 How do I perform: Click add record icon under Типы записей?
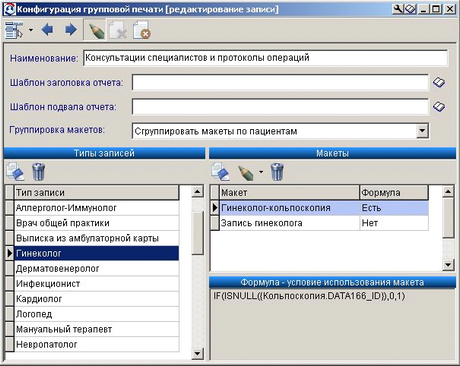(x=15, y=172)
